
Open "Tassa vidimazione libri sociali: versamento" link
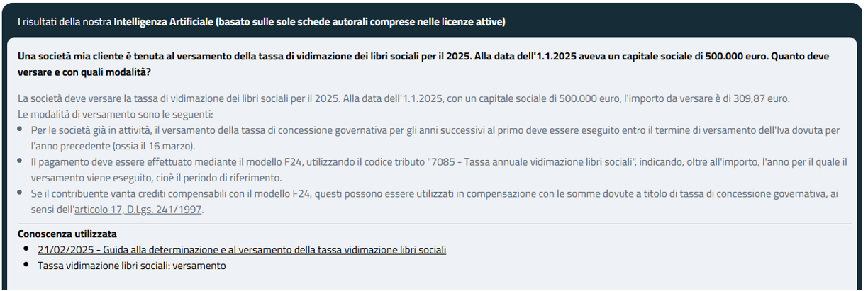[x=131, y=266]
